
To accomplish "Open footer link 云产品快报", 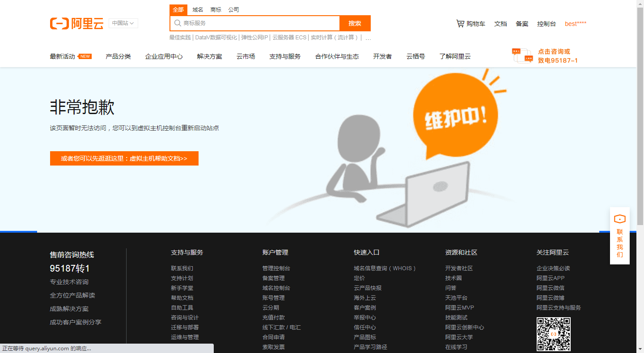I will [368, 288].
